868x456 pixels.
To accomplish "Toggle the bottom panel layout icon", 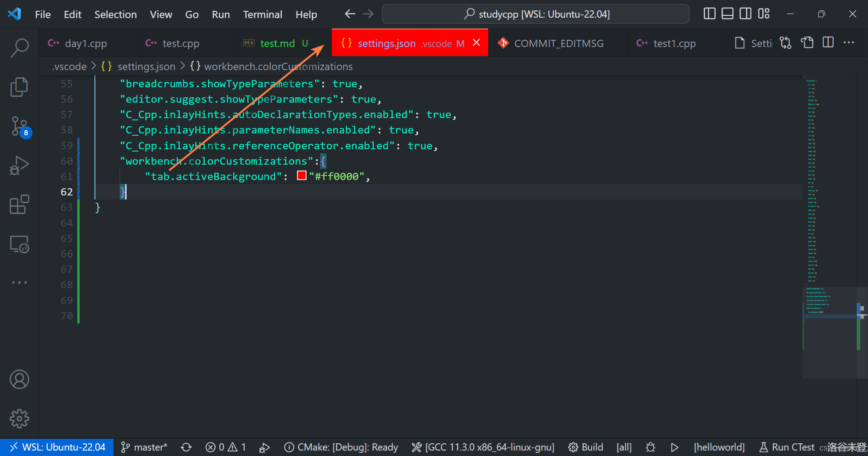I will tap(727, 14).
